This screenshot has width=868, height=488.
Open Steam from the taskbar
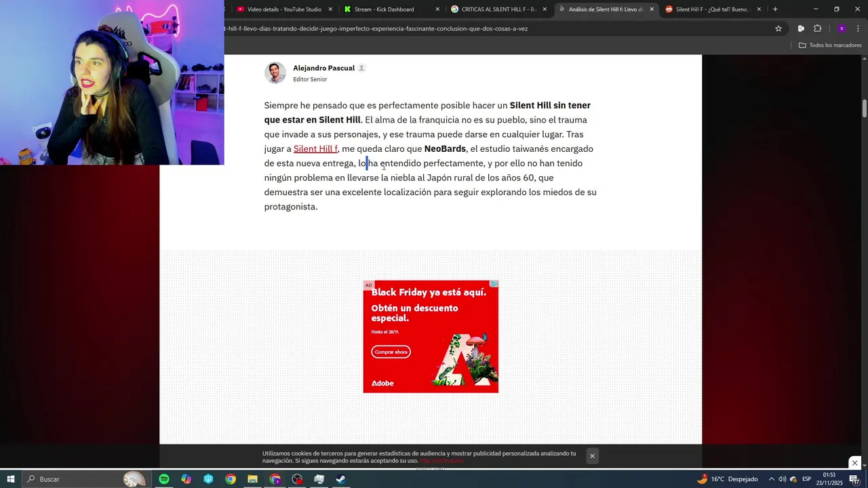(x=341, y=479)
